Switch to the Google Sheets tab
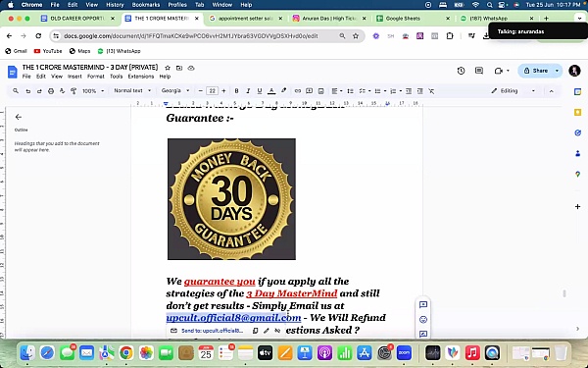 [412, 19]
